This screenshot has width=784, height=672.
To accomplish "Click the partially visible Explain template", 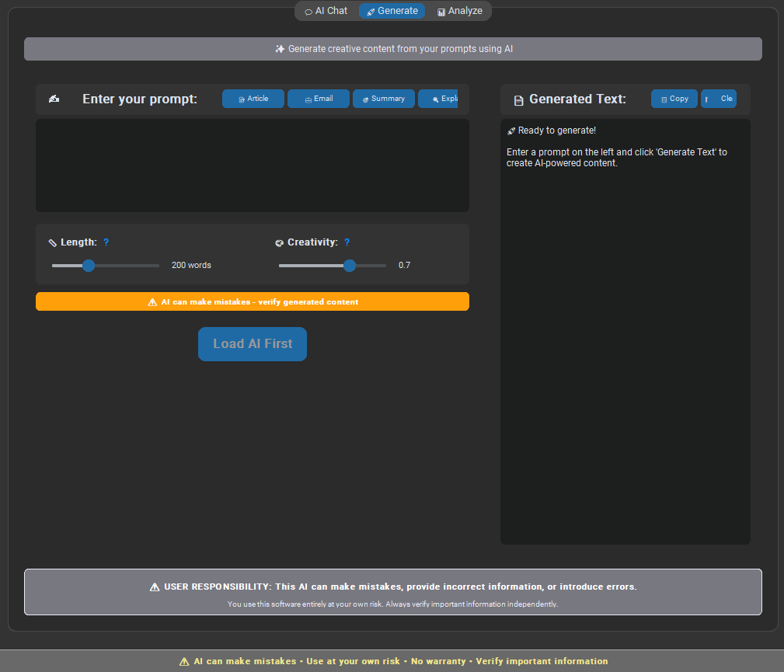I will pyautogui.click(x=439, y=99).
